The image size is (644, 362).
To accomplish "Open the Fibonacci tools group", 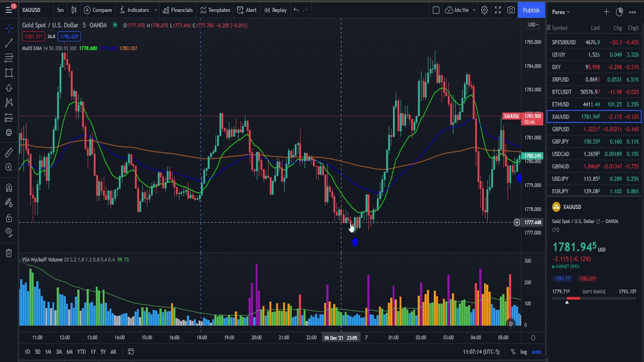I will coord(9,58).
